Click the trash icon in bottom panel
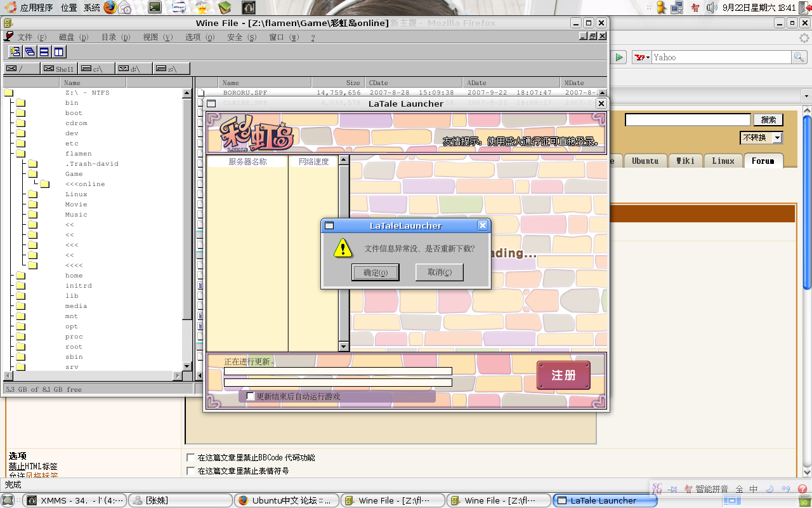This screenshot has width=812, height=508. [x=804, y=500]
